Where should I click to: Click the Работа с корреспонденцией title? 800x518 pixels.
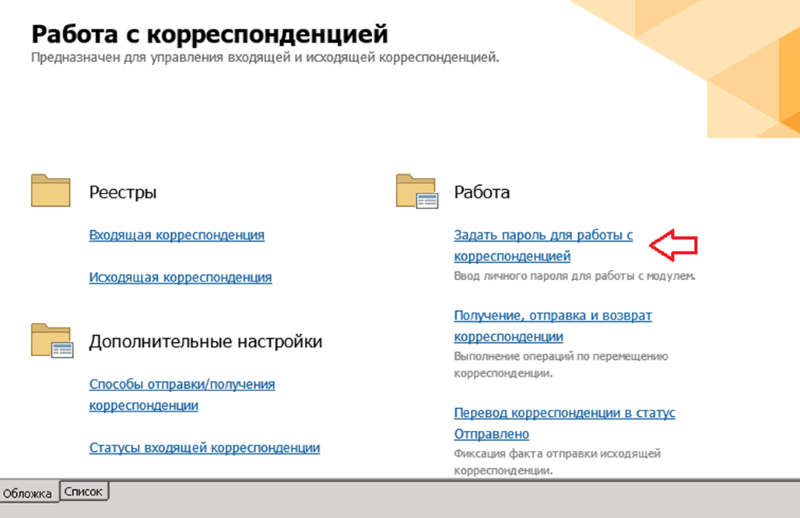(209, 35)
